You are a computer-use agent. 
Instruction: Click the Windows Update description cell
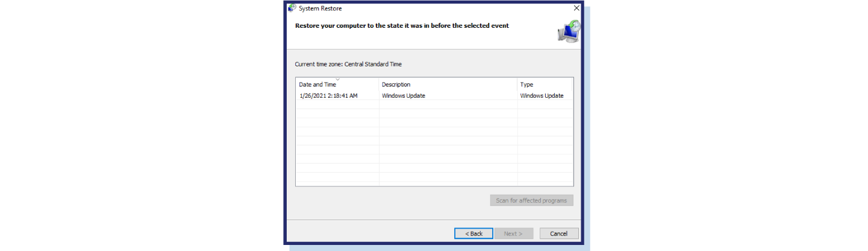[x=403, y=95]
